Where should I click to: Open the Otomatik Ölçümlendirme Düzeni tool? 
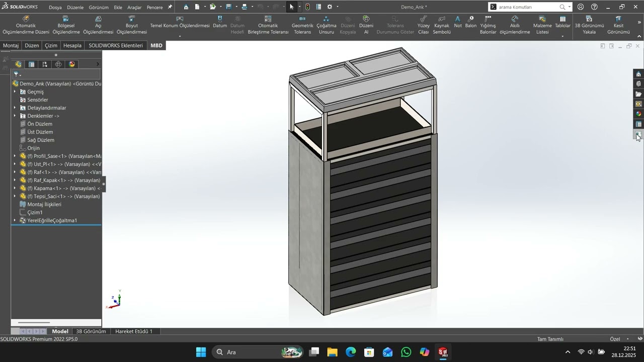26,25
